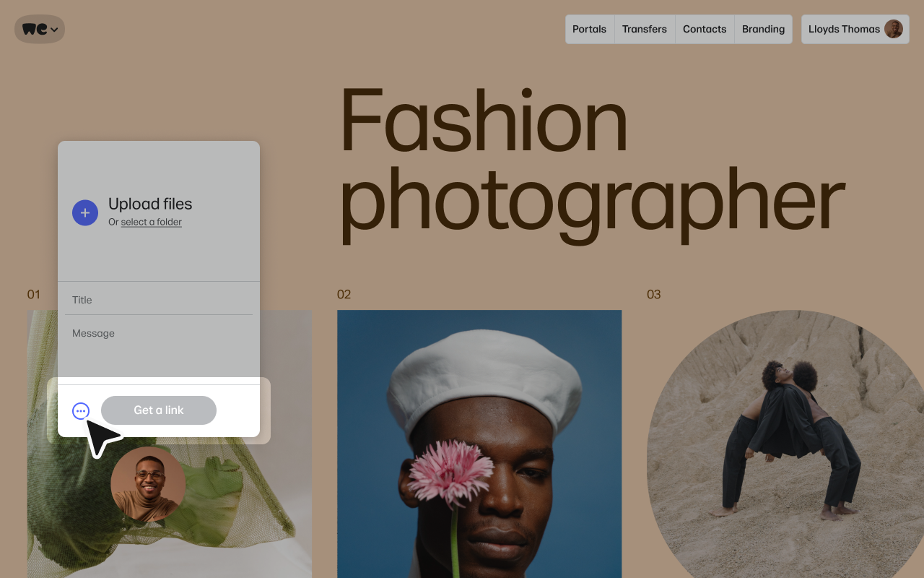Go to the Transfers section
Viewport: 924px width, 578px height.
pos(644,29)
